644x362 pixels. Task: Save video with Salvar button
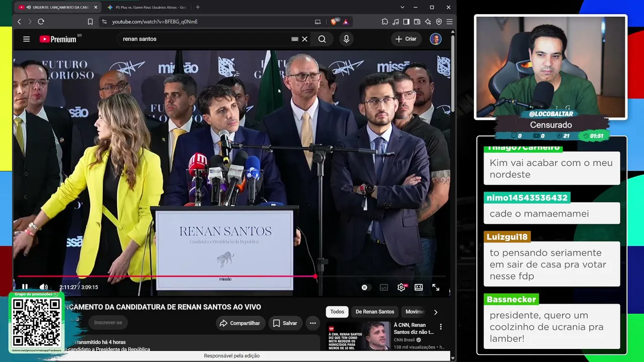(x=285, y=323)
